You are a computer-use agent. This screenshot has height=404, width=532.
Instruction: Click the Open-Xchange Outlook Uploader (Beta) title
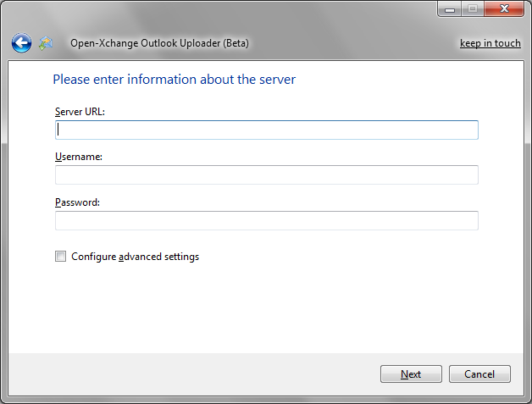(x=159, y=43)
